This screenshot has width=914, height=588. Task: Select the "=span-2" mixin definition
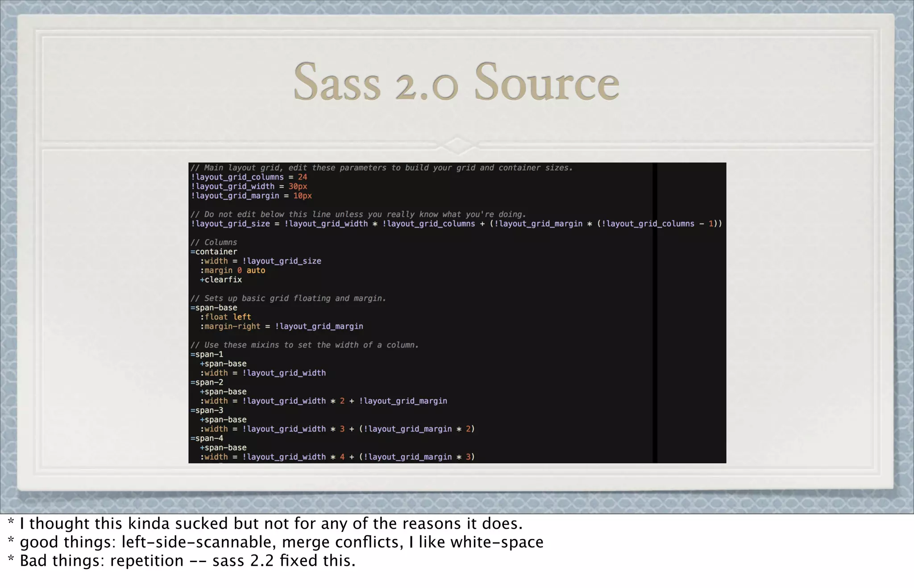[207, 382]
